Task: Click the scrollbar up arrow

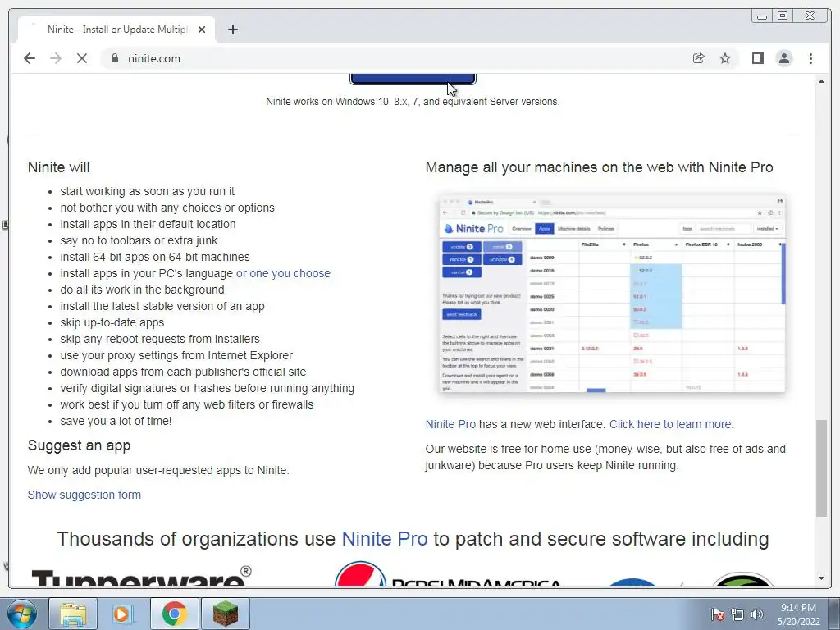Action: pyautogui.click(x=821, y=81)
